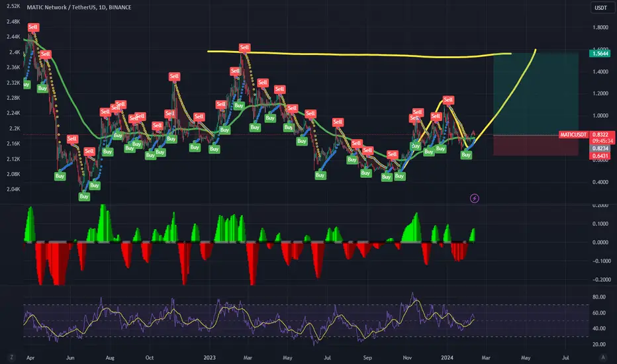
Task: Click the 1.4000 price scale value
Action: (600, 71)
